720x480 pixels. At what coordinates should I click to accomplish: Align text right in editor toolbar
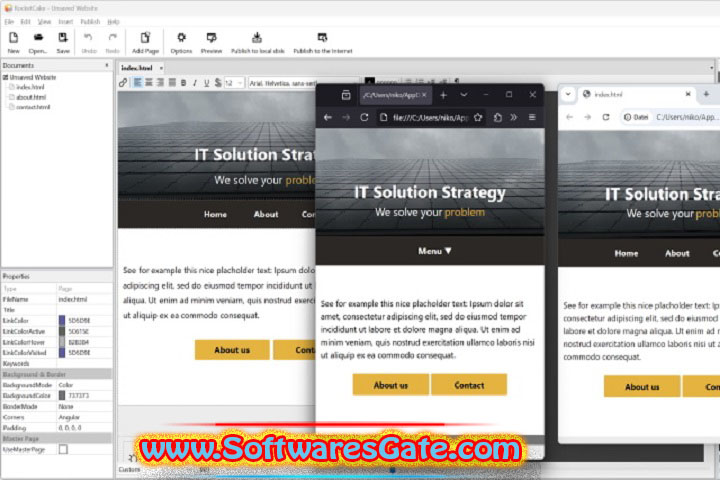(160, 83)
